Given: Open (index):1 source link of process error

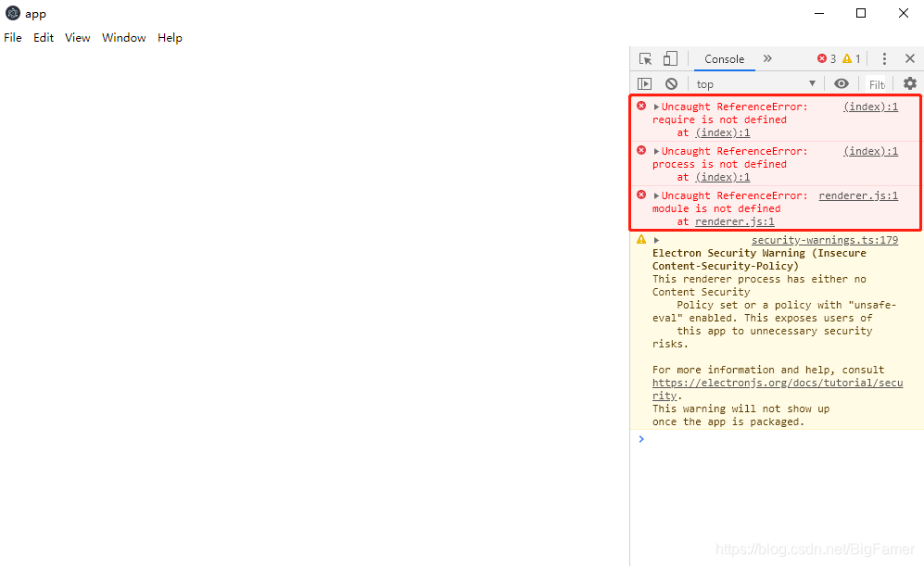Looking at the screenshot, I should point(870,151).
